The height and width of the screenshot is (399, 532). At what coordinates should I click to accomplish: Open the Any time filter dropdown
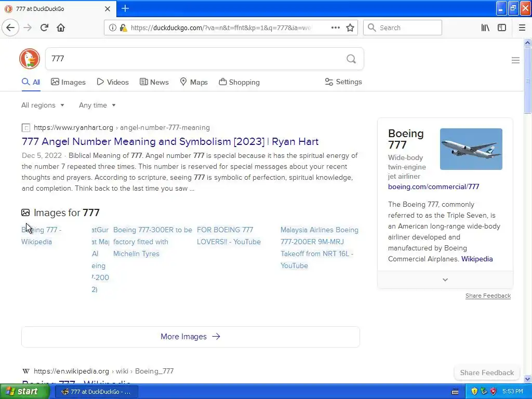coord(97,105)
